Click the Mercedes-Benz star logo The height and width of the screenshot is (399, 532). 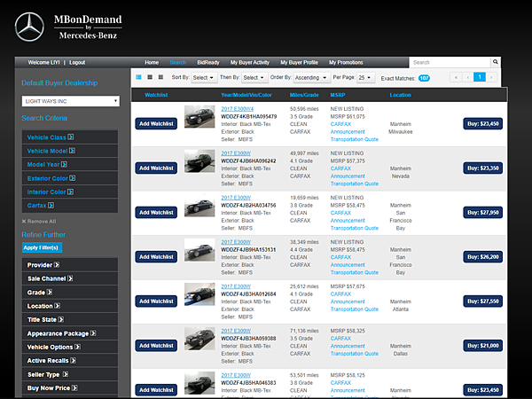coord(29,27)
